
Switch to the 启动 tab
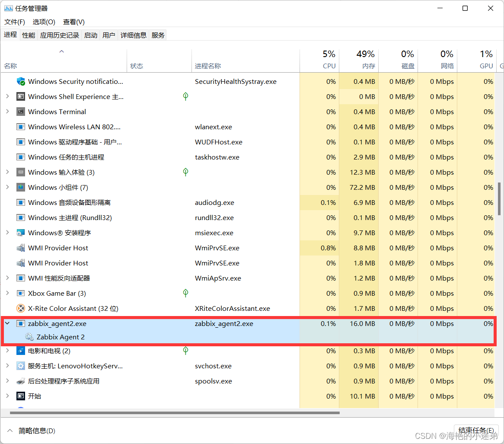(91, 35)
